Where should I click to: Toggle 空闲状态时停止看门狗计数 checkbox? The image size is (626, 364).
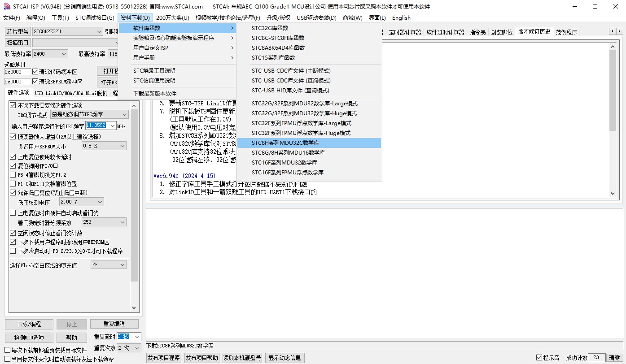[x=13, y=233]
